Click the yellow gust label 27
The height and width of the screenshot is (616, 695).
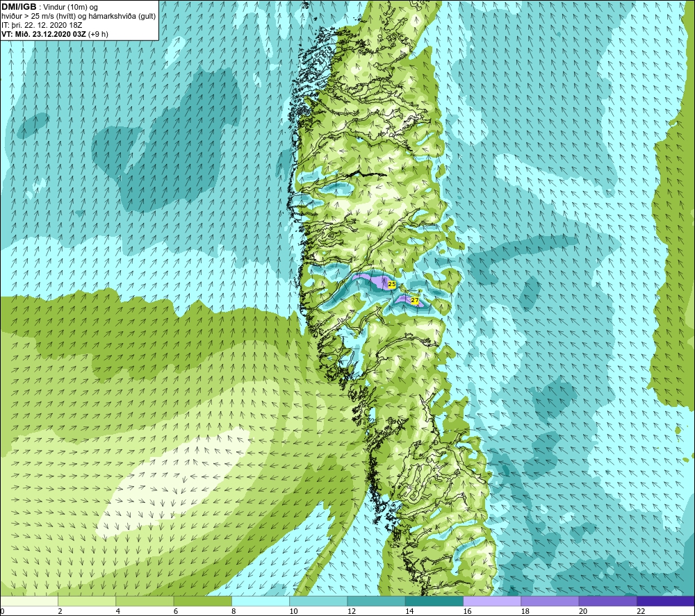pos(415,300)
